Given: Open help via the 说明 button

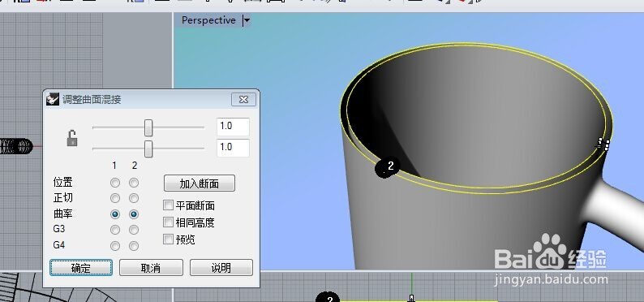Looking at the screenshot, I should pyautogui.click(x=221, y=268).
